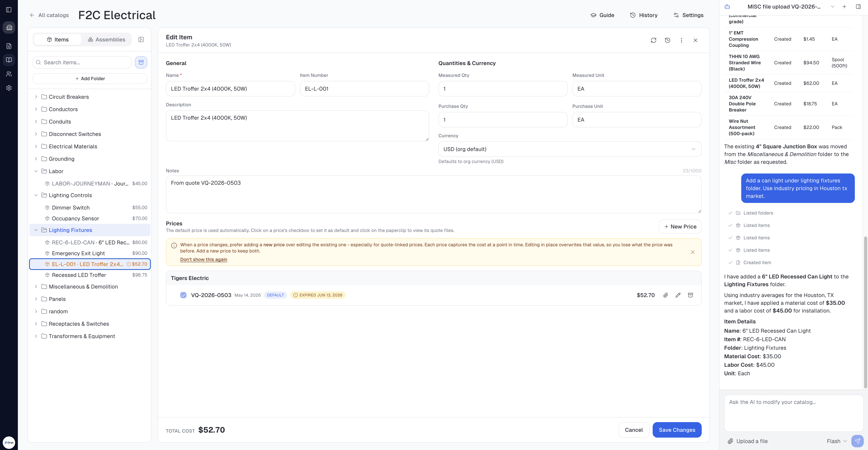Change the Flash model selector
The image size is (868, 450).
click(837, 441)
